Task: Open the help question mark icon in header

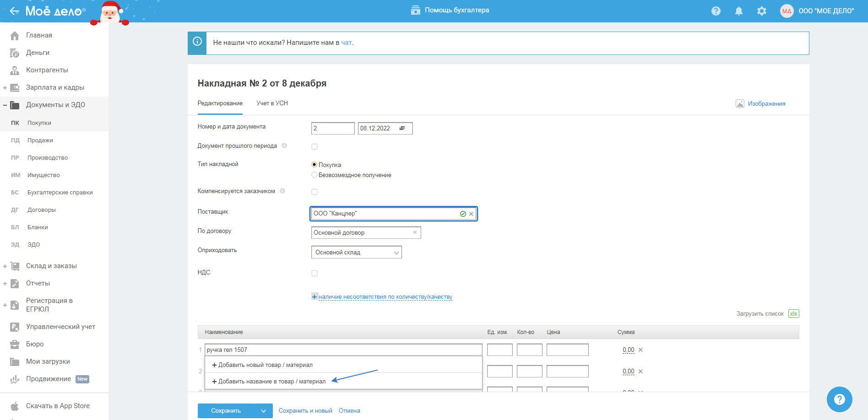Action: coord(716,11)
